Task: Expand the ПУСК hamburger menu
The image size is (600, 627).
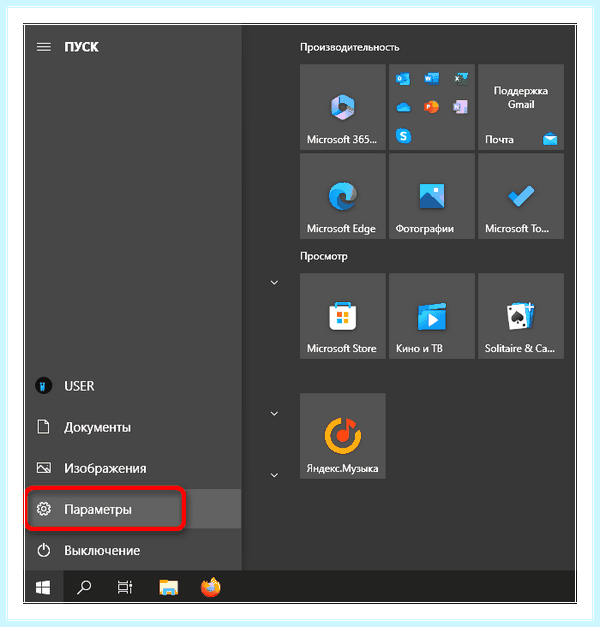Action: pyautogui.click(x=44, y=47)
